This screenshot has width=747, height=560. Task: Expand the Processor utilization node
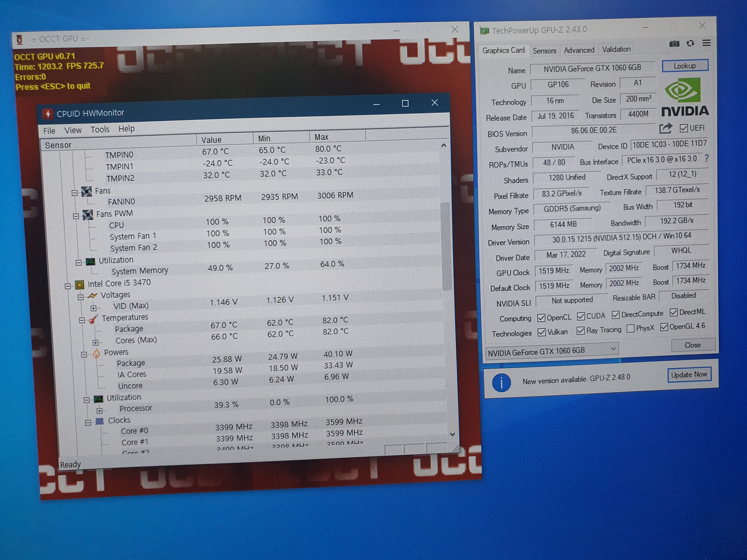[x=100, y=411]
